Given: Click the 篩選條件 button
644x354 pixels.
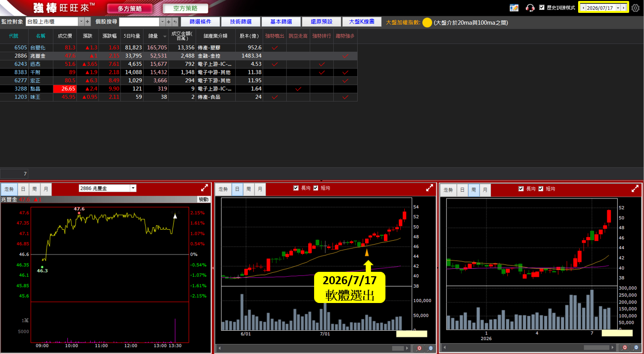Looking at the screenshot, I should pyautogui.click(x=200, y=22).
